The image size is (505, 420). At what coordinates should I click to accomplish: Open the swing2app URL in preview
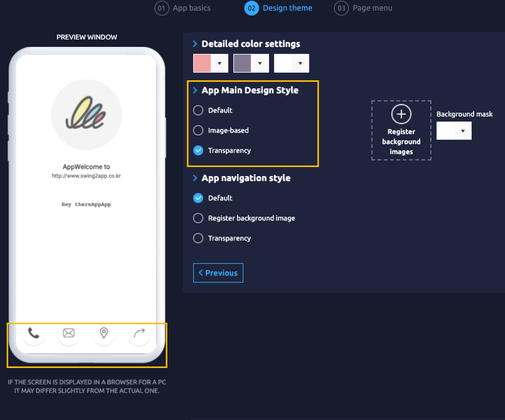click(86, 176)
